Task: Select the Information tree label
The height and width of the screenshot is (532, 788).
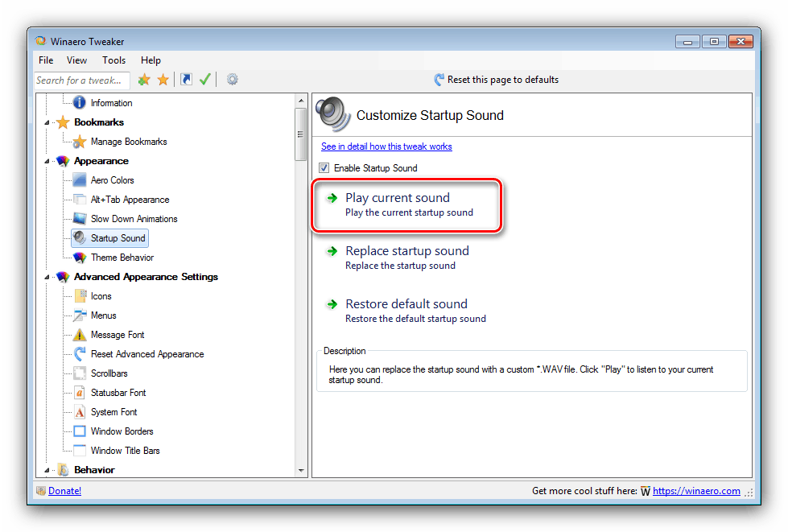Action: coord(111,103)
